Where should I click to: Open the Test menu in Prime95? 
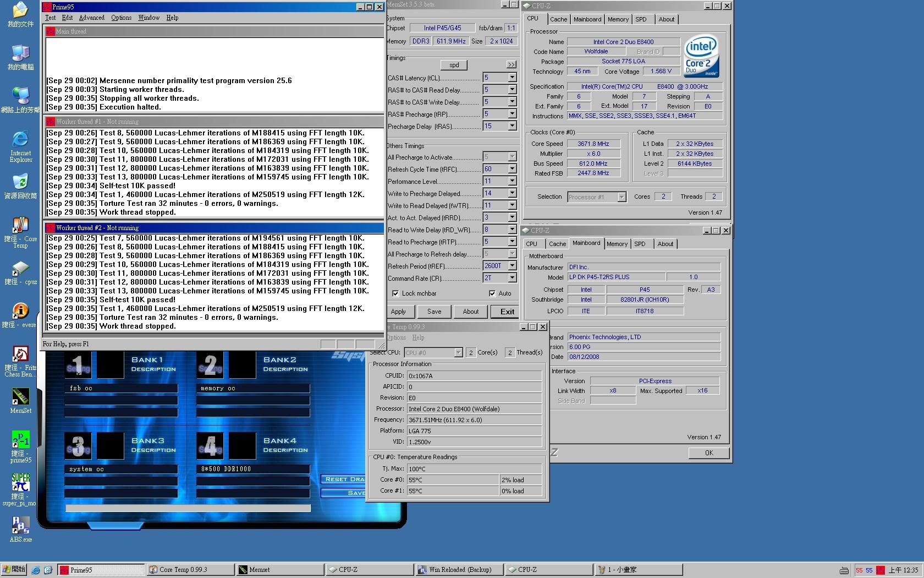coord(50,18)
